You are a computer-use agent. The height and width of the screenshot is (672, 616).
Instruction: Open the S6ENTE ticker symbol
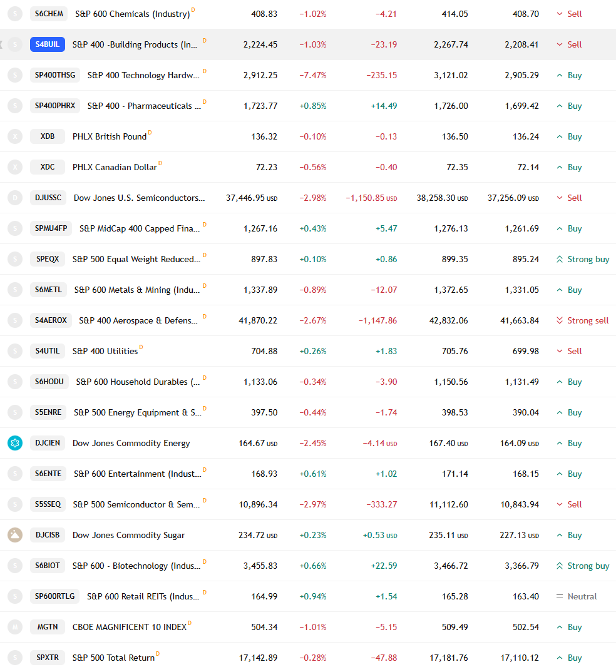[x=48, y=474]
